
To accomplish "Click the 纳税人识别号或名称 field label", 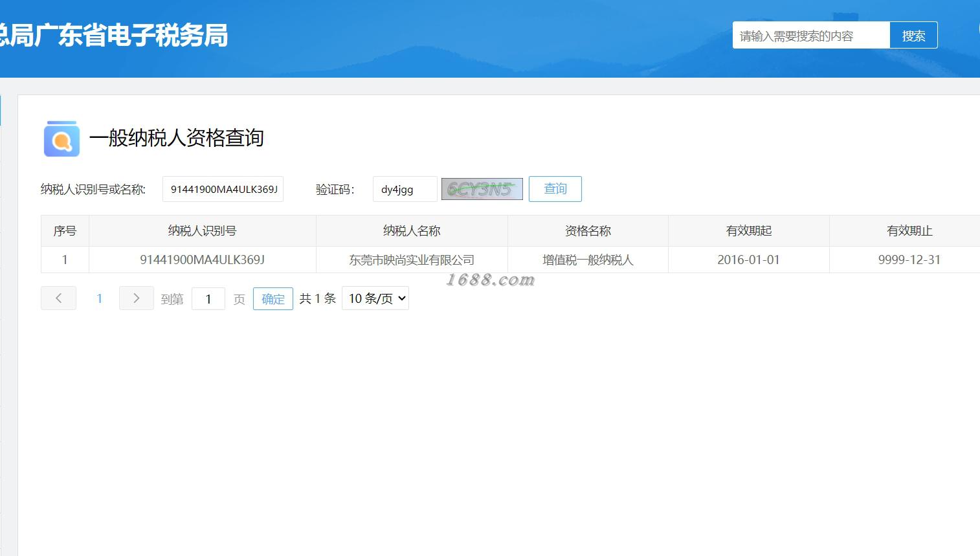I will tap(93, 189).
